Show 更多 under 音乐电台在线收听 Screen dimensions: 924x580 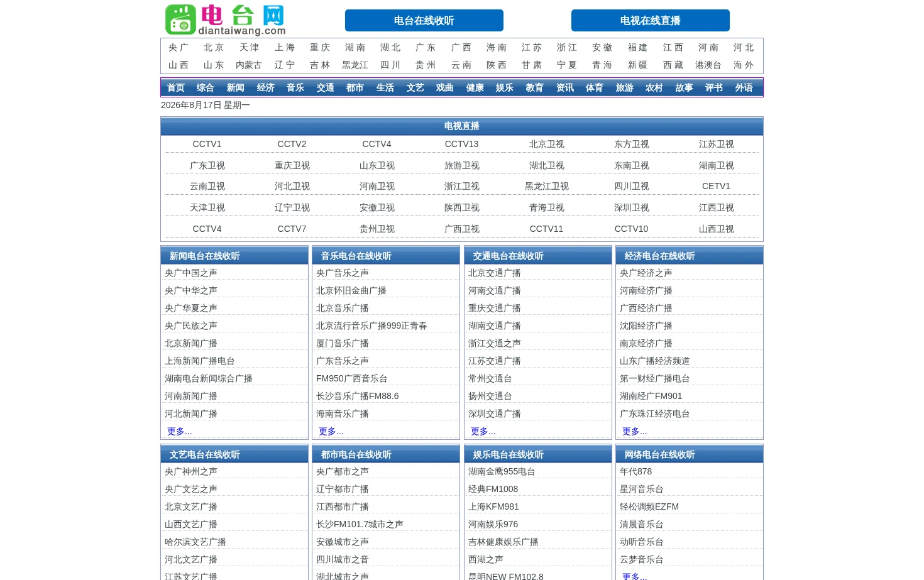click(x=331, y=431)
